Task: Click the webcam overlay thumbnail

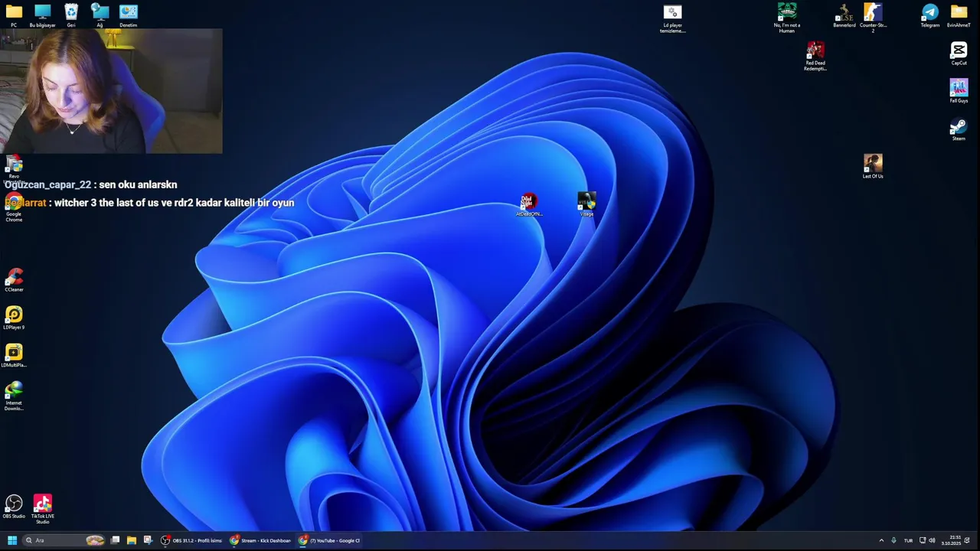Action: click(111, 91)
